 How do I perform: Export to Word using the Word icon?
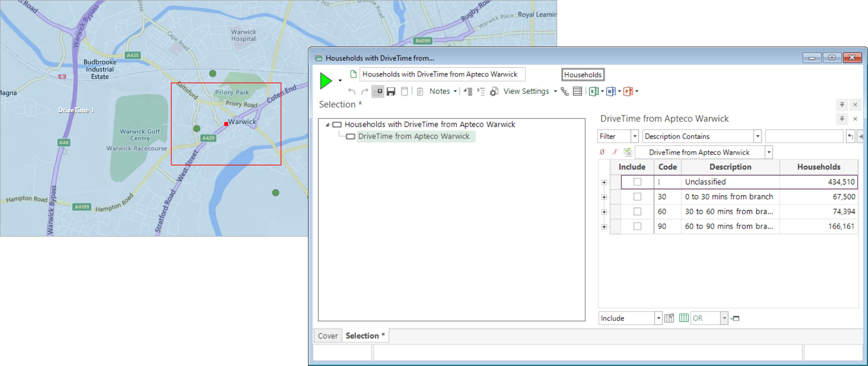pyautogui.click(x=611, y=91)
